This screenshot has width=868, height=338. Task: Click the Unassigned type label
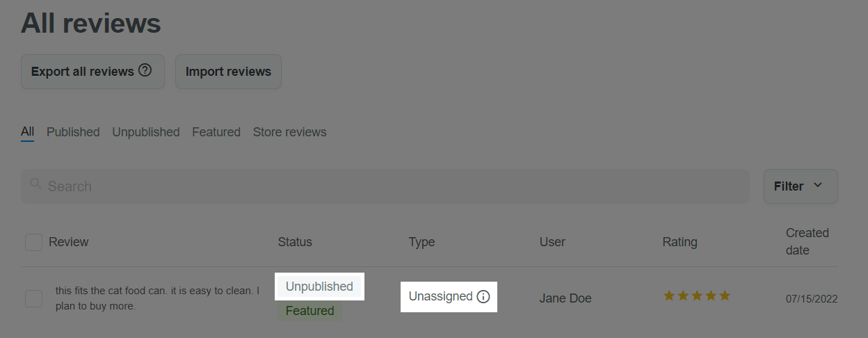pyautogui.click(x=440, y=297)
